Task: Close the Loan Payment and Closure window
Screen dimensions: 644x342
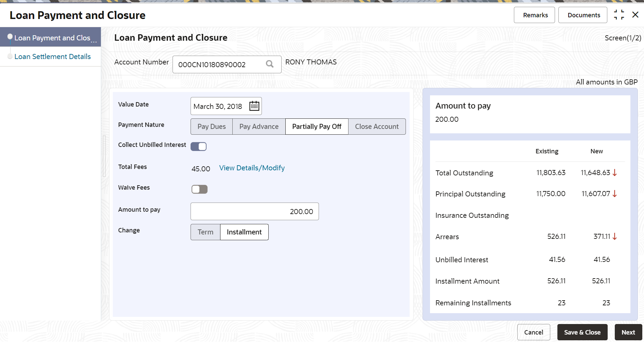Action: tap(635, 15)
